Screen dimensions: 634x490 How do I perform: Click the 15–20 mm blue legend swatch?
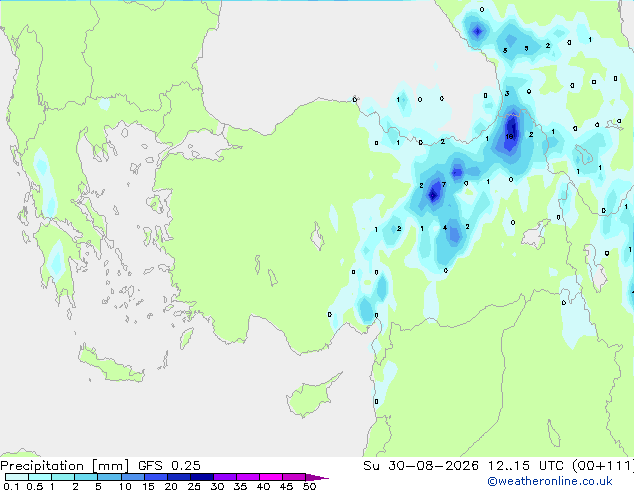pyautogui.click(x=155, y=477)
